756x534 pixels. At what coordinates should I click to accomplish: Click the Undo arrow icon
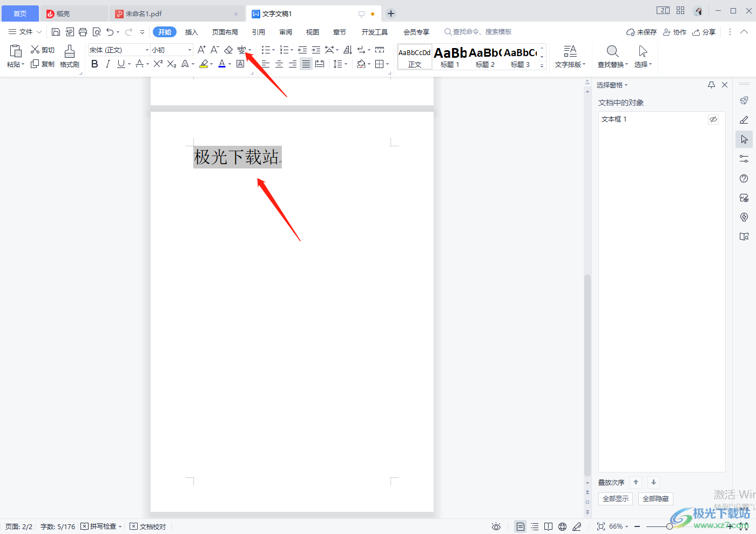(x=110, y=32)
